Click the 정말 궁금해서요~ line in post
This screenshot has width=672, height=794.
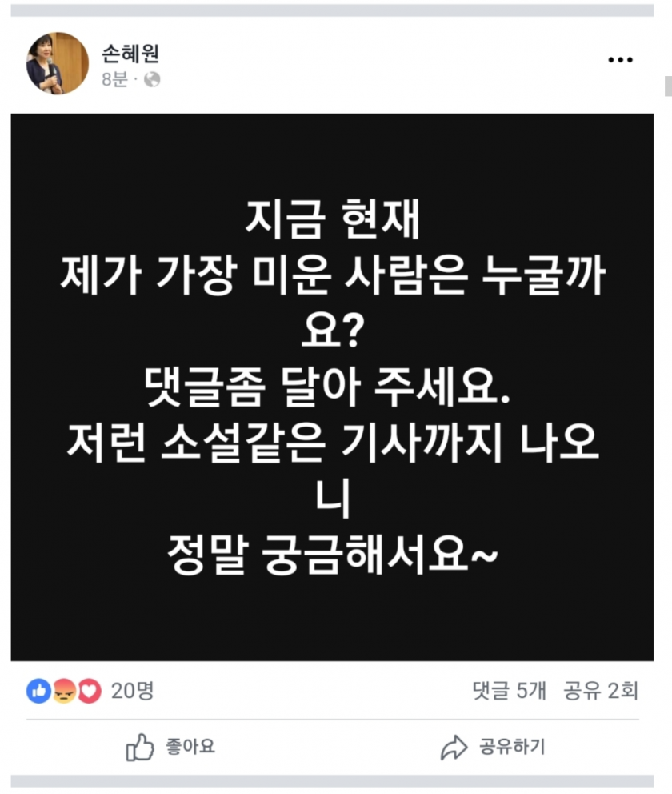coord(333,554)
